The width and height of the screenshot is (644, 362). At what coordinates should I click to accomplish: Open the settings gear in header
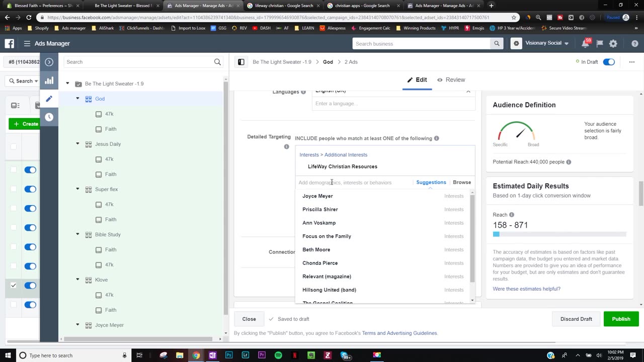(613, 44)
